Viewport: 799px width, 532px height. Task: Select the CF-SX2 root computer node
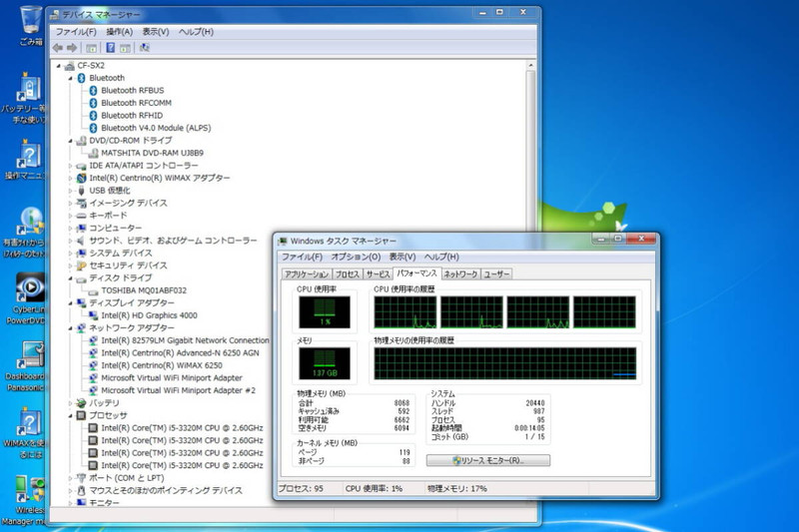pos(91,66)
